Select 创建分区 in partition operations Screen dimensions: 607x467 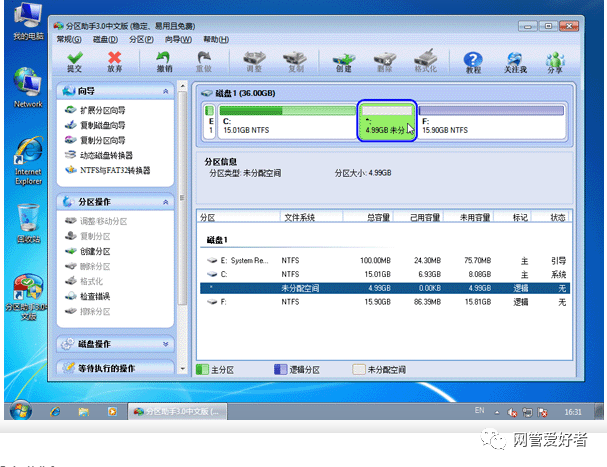click(x=94, y=251)
